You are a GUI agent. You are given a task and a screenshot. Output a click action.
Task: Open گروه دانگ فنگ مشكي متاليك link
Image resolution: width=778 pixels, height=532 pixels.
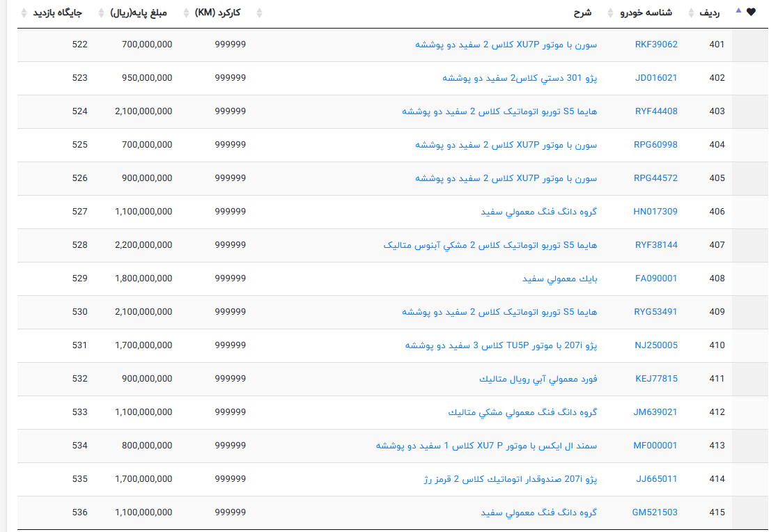pyautogui.click(x=522, y=412)
